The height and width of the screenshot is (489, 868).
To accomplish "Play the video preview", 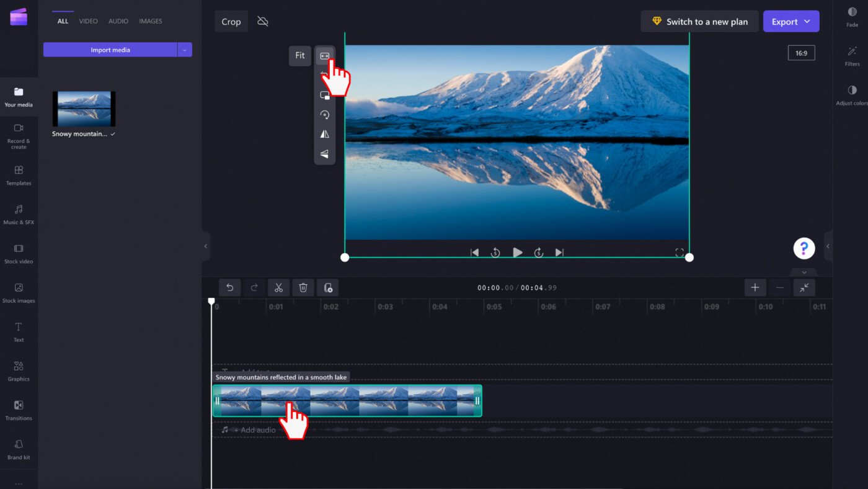I will click(x=517, y=252).
